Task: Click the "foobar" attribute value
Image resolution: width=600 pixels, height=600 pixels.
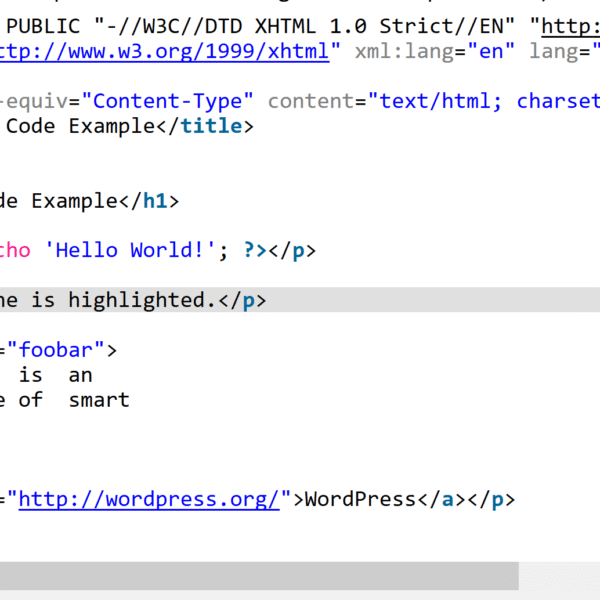Action: [x=61, y=350]
